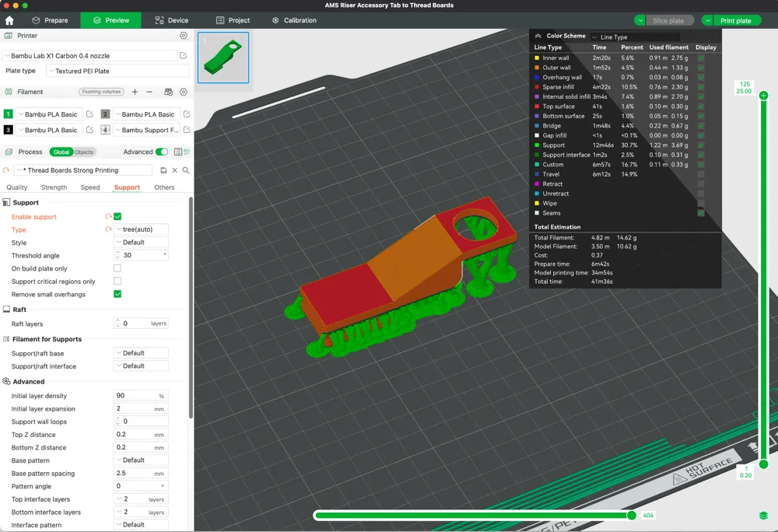Viewport: 778px width, 532px height.
Task: Open the Filament settings gear icon
Action: [184, 92]
